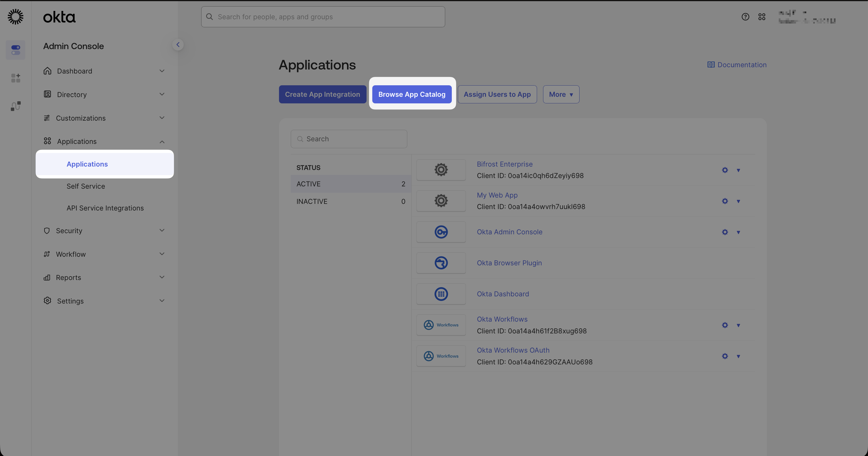Select API Service Integrations in sidebar
Image resolution: width=868 pixels, height=456 pixels.
pyautogui.click(x=105, y=208)
